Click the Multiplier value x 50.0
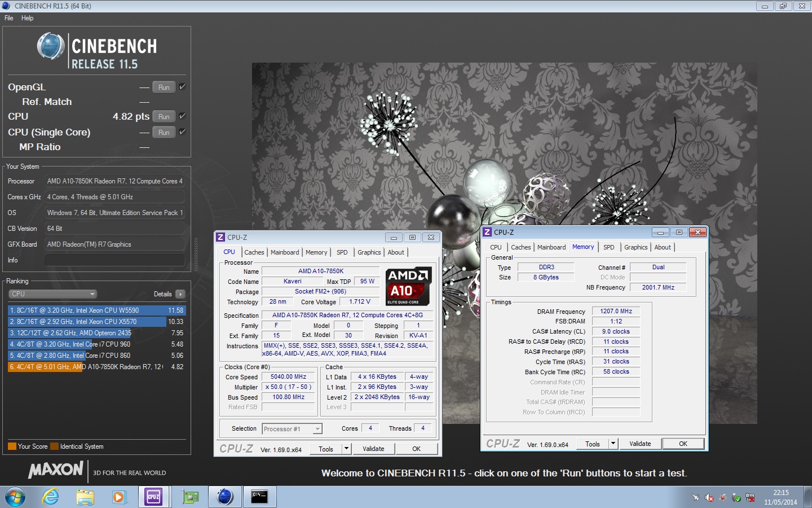Screen dimensions: 812x508 289,387
